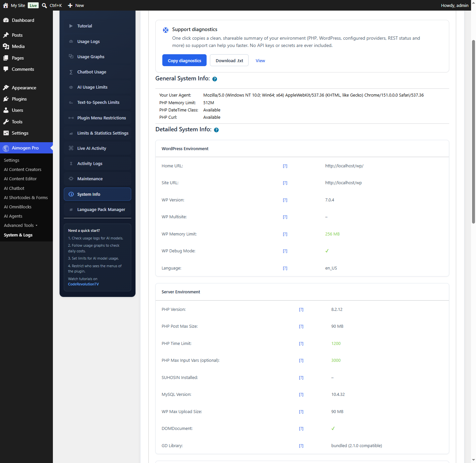
Task: Click Howdy, admin account menu
Action: tap(455, 5)
